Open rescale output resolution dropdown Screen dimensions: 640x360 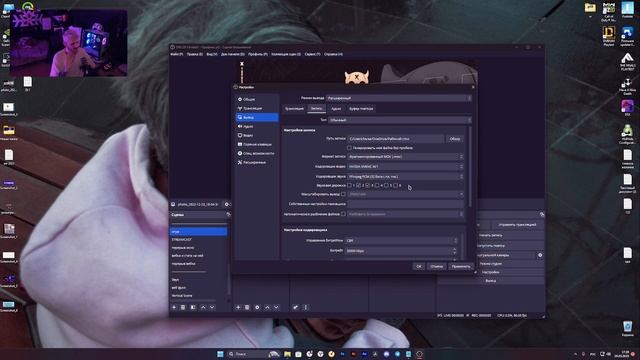406,194
